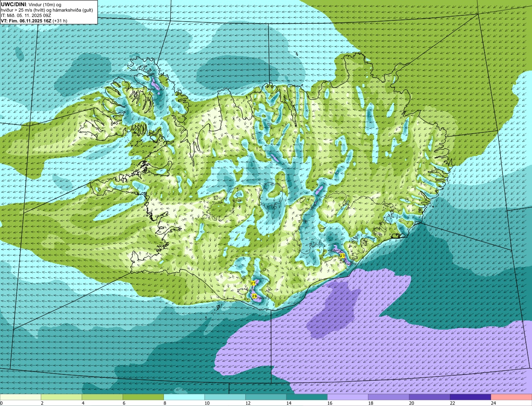Click the pink above-24 m/s legend swatch
Image resolution: width=532 pixels, height=406 pixels.
pos(512,397)
